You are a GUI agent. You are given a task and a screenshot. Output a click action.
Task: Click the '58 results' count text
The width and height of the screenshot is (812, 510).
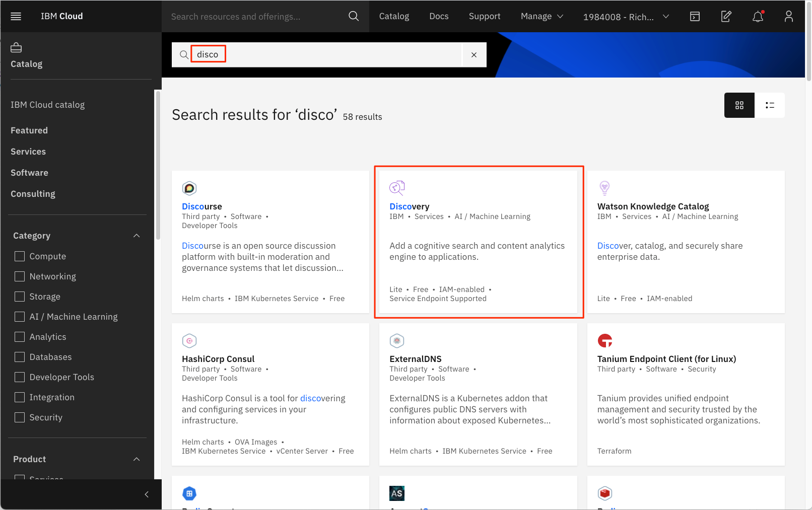click(x=362, y=117)
